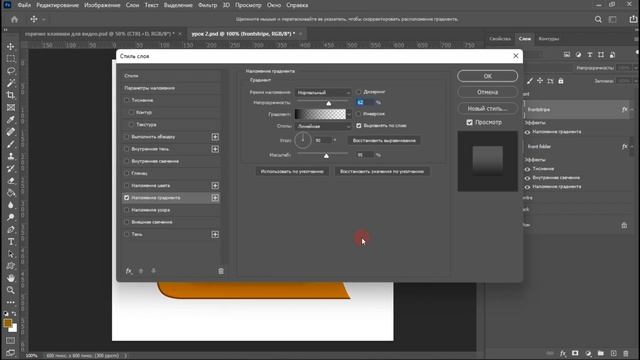This screenshot has height=360, width=640.
Task: Enable the Тень checkbox
Action: (127, 234)
